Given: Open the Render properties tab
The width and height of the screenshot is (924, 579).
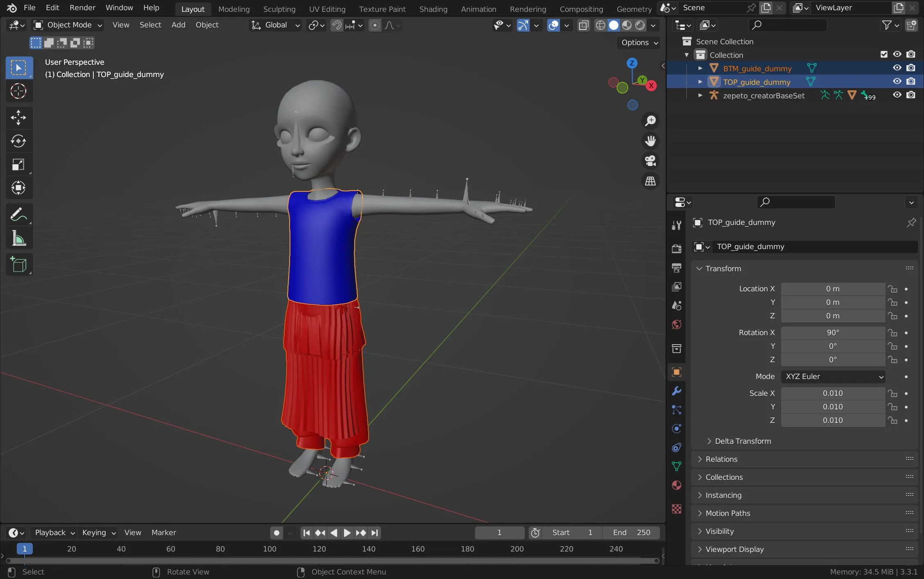Looking at the screenshot, I should point(677,249).
